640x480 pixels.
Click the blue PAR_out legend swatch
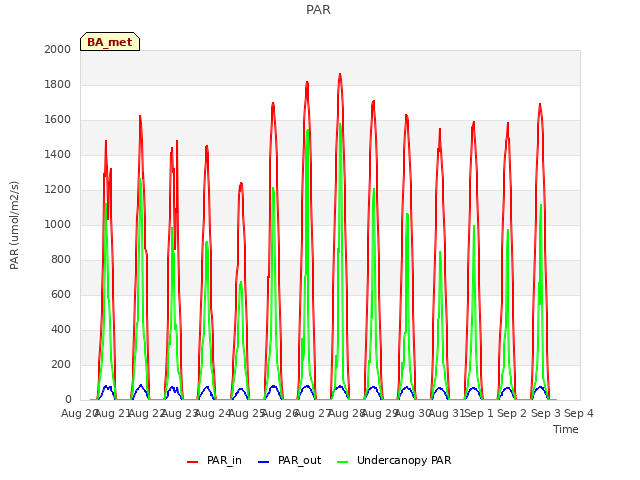click(x=264, y=462)
